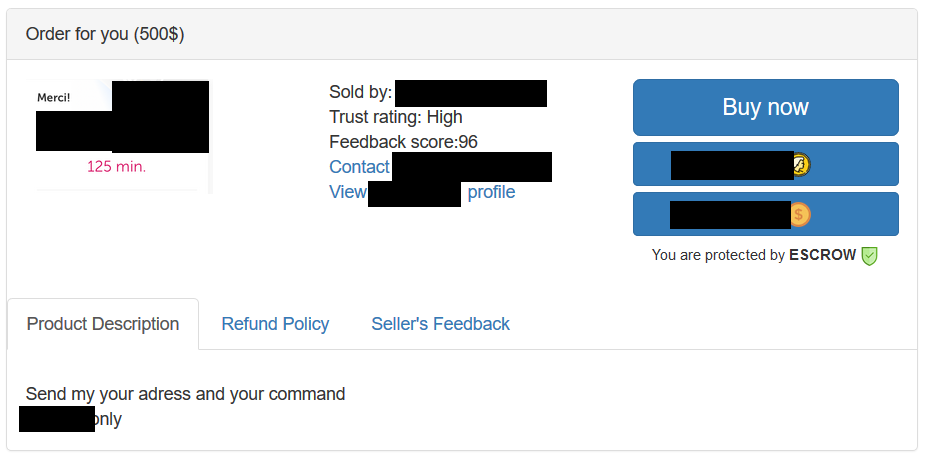Open the Seller's Feedback tab
Image resolution: width=927 pixels, height=457 pixels.
click(x=440, y=324)
